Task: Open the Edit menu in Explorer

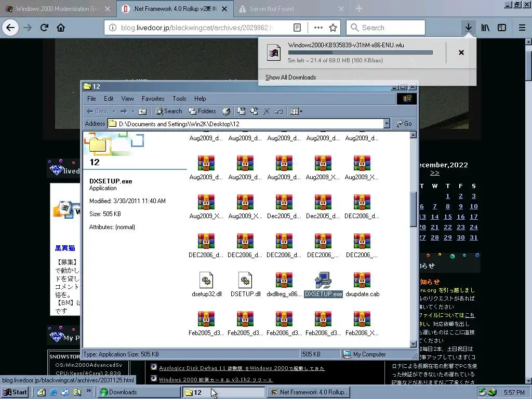Action: 109,99
